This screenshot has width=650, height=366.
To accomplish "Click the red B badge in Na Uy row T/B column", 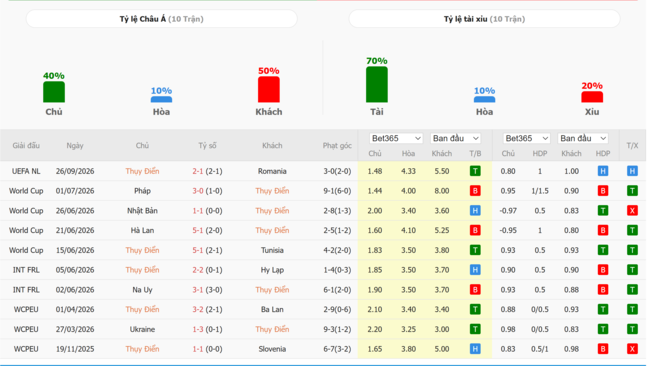I will pyautogui.click(x=475, y=289).
